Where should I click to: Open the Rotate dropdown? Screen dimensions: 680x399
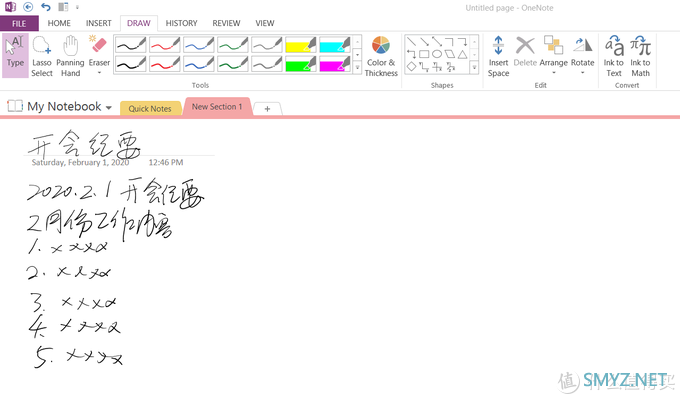(582, 55)
